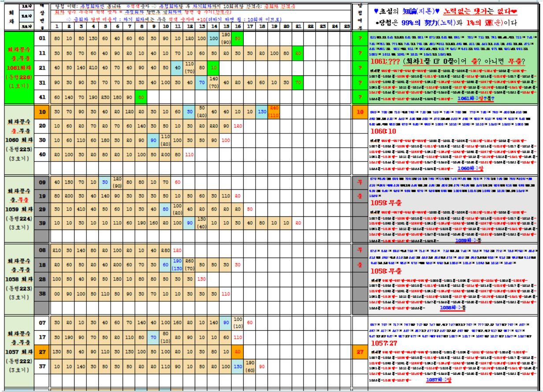Select the gray row header 09

coord(42,182)
